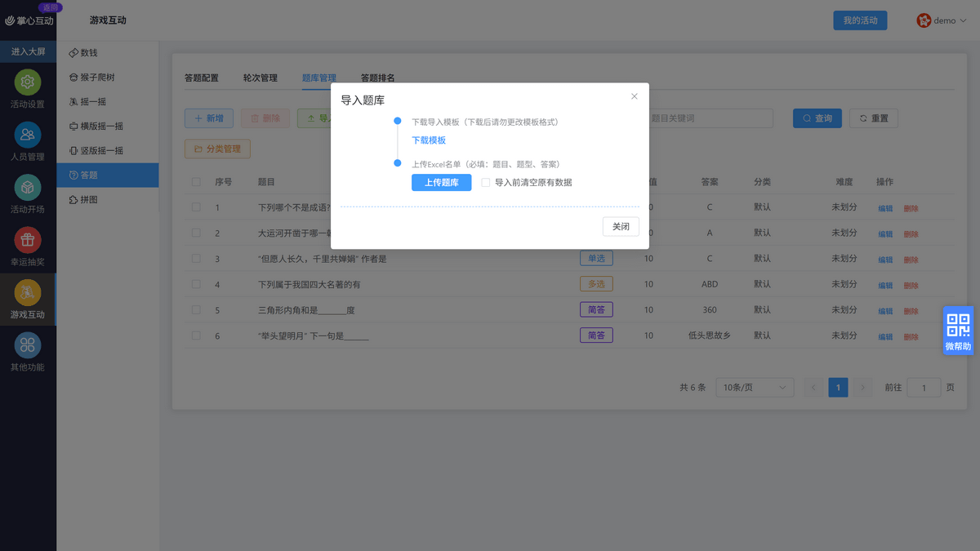Click previous page arrow in pagination
The width and height of the screenshot is (980, 551).
pyautogui.click(x=813, y=388)
